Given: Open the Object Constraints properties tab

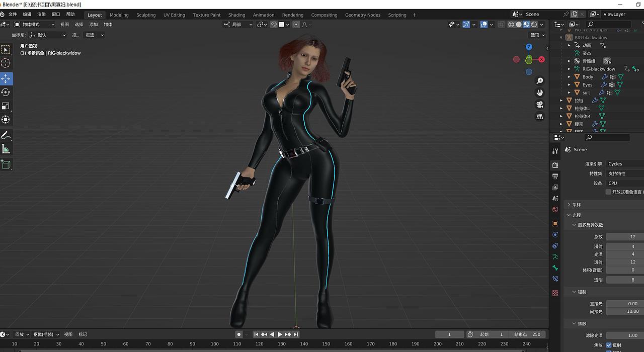Looking at the screenshot, I should [x=555, y=246].
